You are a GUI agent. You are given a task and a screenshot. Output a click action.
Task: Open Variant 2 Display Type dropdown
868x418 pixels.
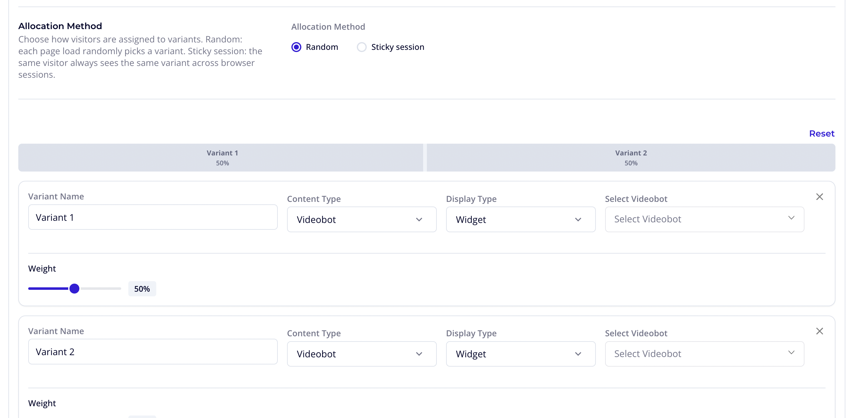coord(520,354)
